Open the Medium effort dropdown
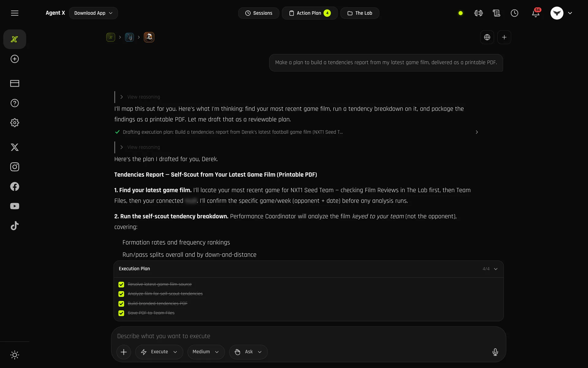 coord(206,352)
